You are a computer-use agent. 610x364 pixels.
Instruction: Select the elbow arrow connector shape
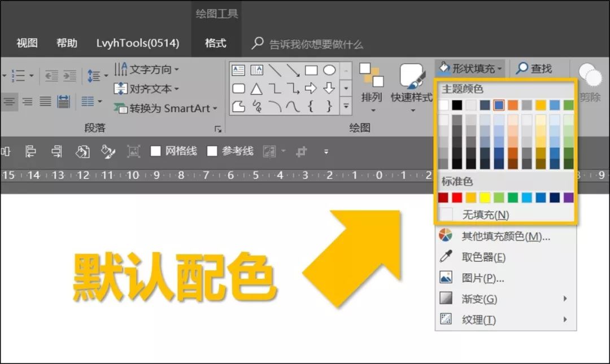(293, 89)
